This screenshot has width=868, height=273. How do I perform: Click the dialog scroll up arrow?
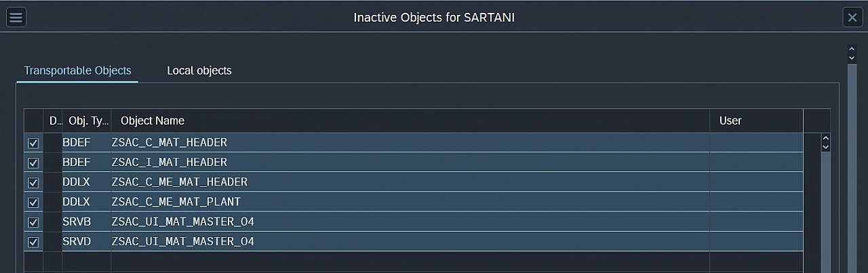[852, 49]
